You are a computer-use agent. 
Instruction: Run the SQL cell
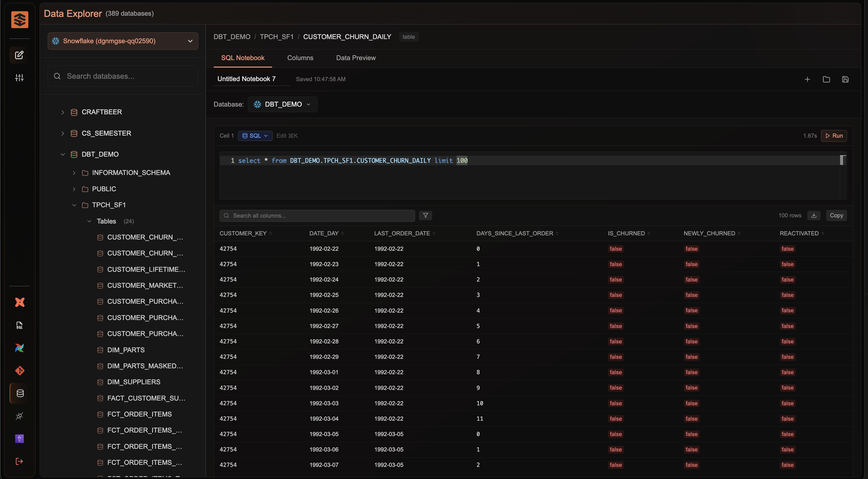(x=833, y=136)
